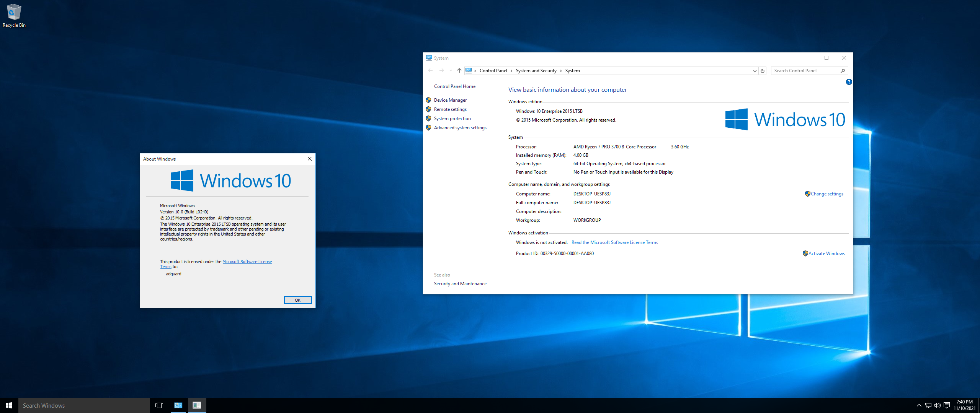Click the shield icon beside System protection
The height and width of the screenshot is (413, 980).
click(428, 119)
